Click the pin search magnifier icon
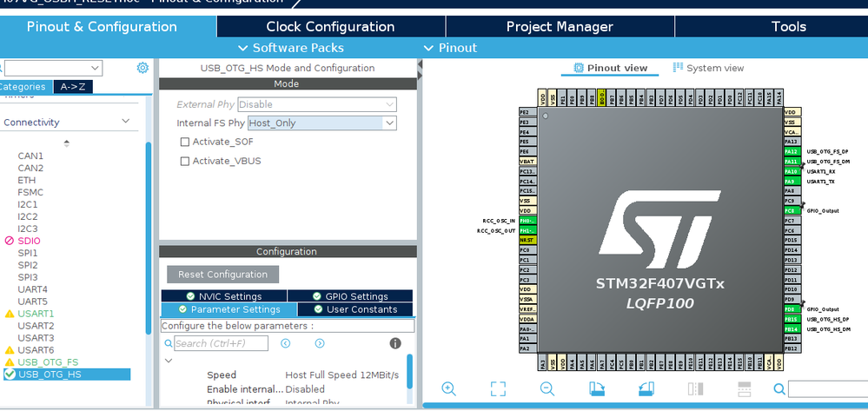This screenshot has width=868, height=411. tap(779, 389)
